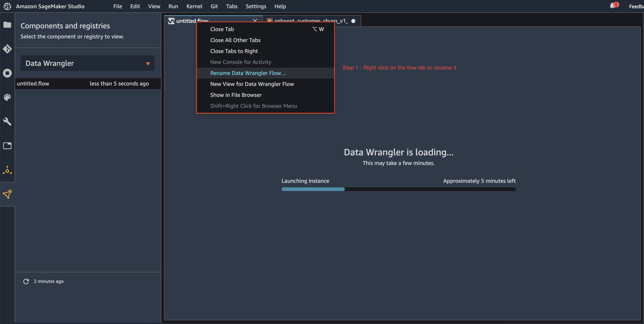Open the Git menu
The image size is (644, 324).
214,6
